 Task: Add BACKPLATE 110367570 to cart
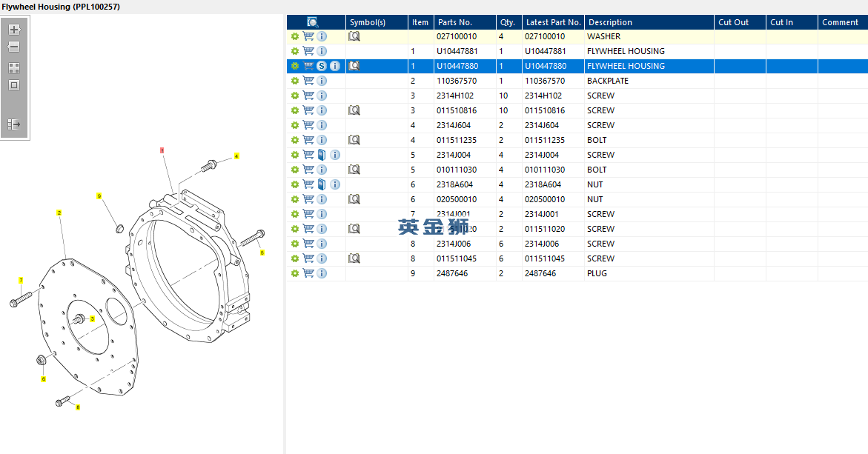308,81
